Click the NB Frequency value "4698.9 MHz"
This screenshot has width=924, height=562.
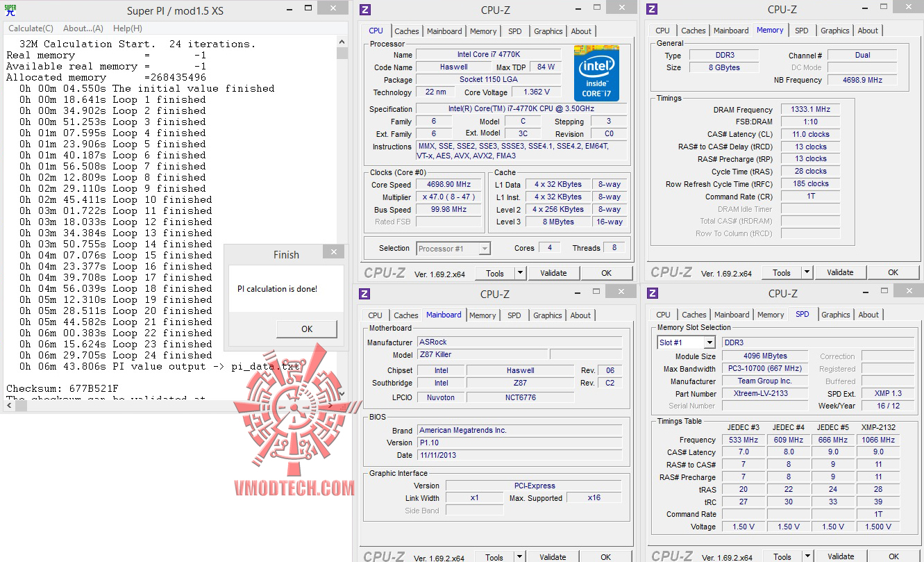(x=862, y=80)
